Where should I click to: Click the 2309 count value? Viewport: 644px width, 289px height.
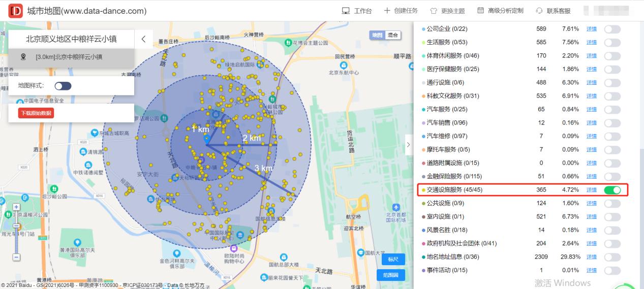click(x=541, y=257)
